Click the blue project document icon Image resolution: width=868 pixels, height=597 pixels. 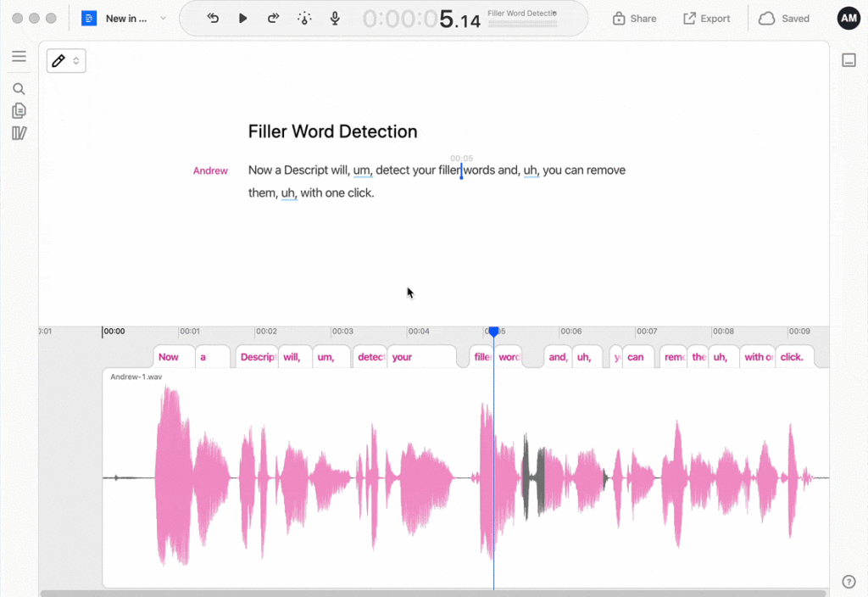tap(88, 19)
